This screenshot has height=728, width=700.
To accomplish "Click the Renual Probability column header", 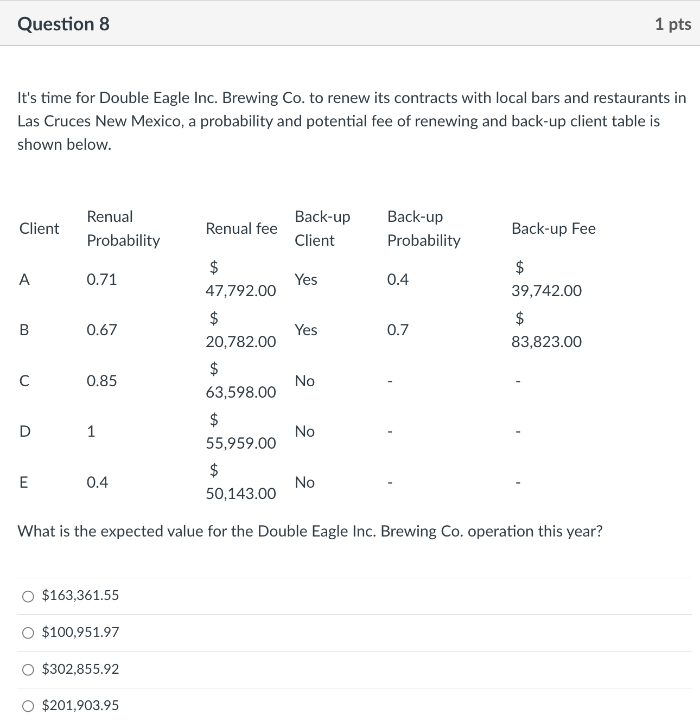I will point(123,228).
